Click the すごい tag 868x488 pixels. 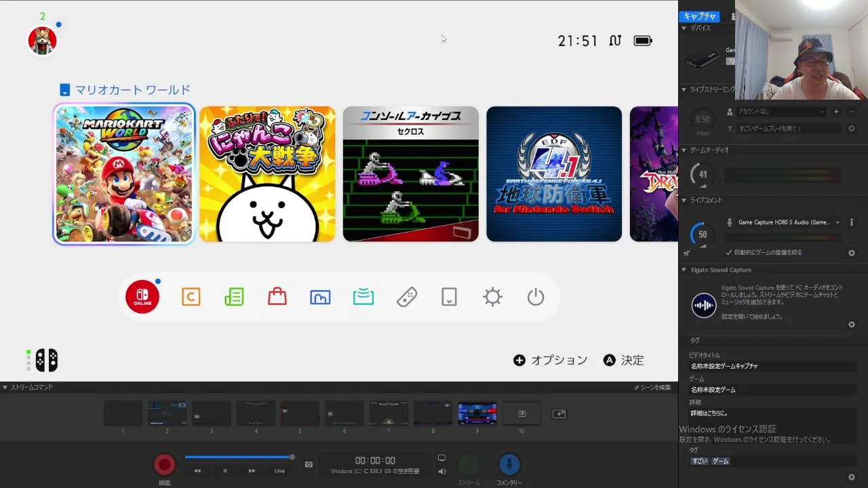tap(699, 461)
